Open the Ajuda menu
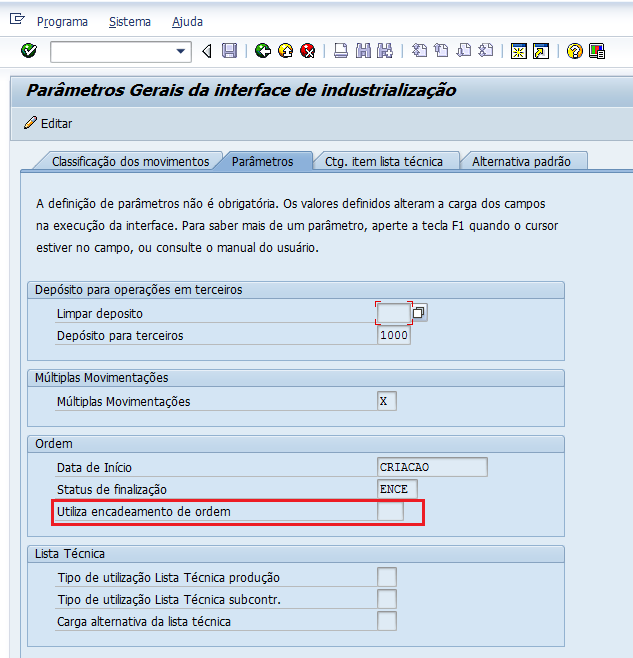This screenshot has width=633, height=658. (187, 22)
